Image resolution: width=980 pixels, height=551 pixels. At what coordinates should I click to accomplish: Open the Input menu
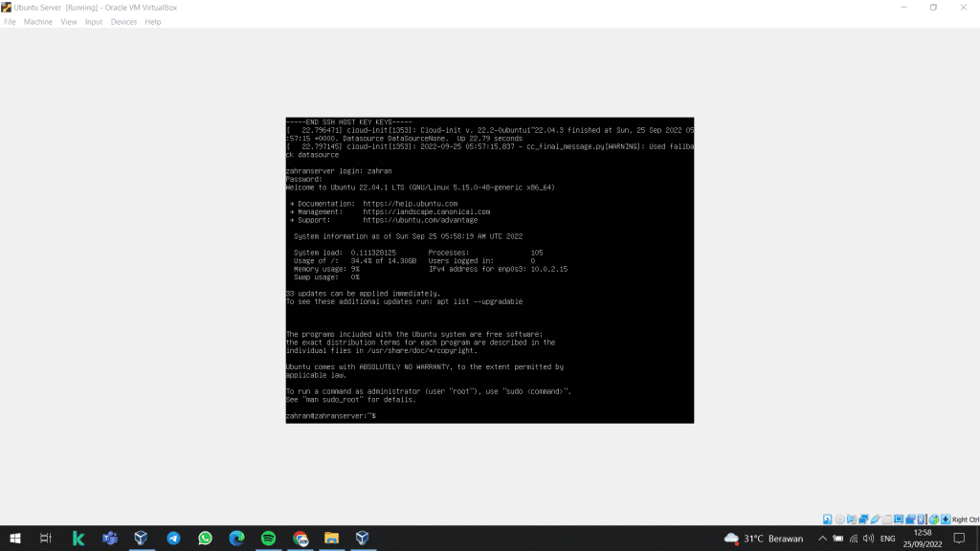tap(94, 22)
